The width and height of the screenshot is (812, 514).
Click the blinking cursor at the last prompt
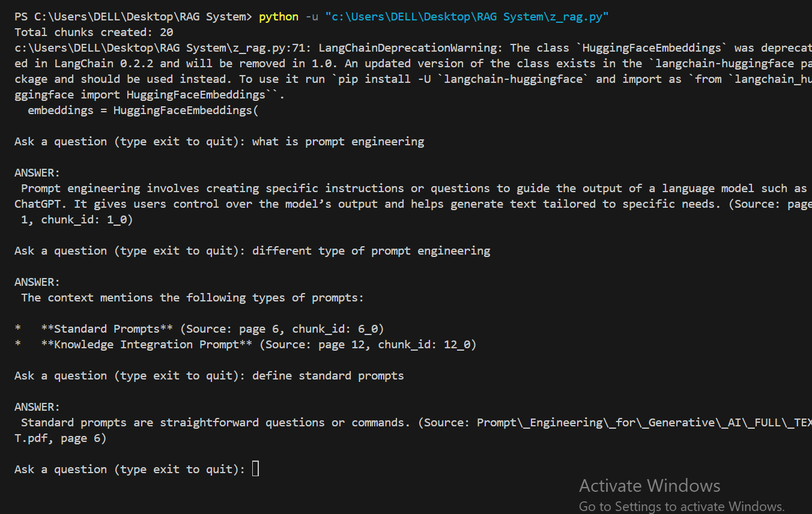(x=255, y=469)
